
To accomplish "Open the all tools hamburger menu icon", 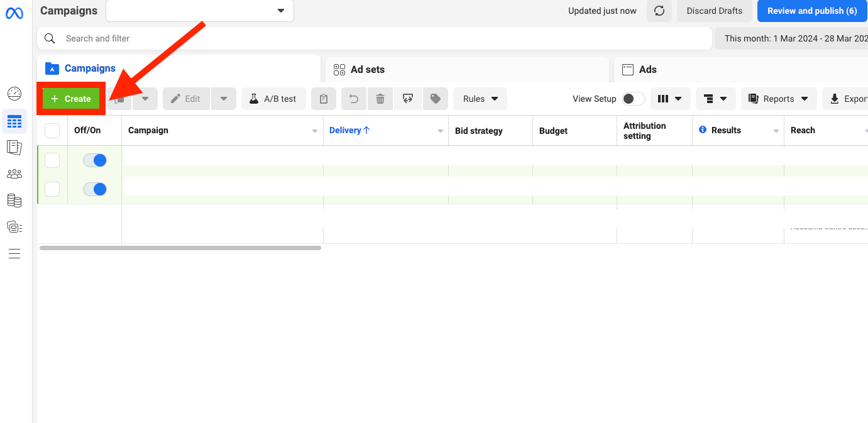I will point(14,254).
